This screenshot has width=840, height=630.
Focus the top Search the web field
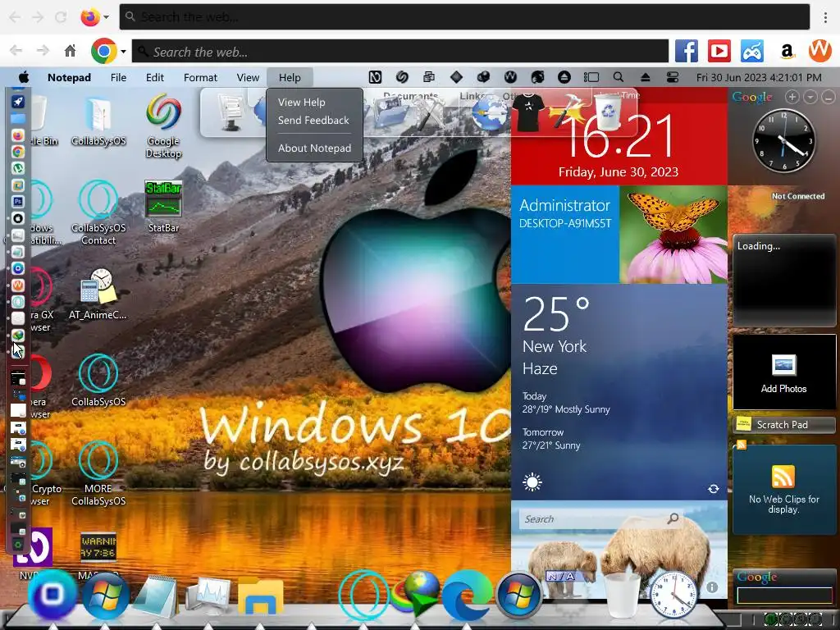pyautogui.click(x=464, y=17)
